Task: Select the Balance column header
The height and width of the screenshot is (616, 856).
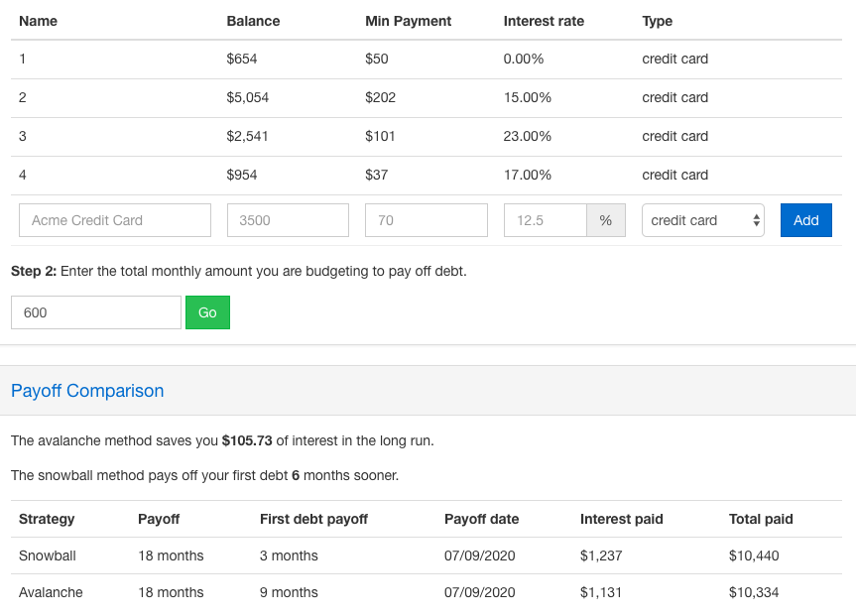Action: pyautogui.click(x=253, y=21)
